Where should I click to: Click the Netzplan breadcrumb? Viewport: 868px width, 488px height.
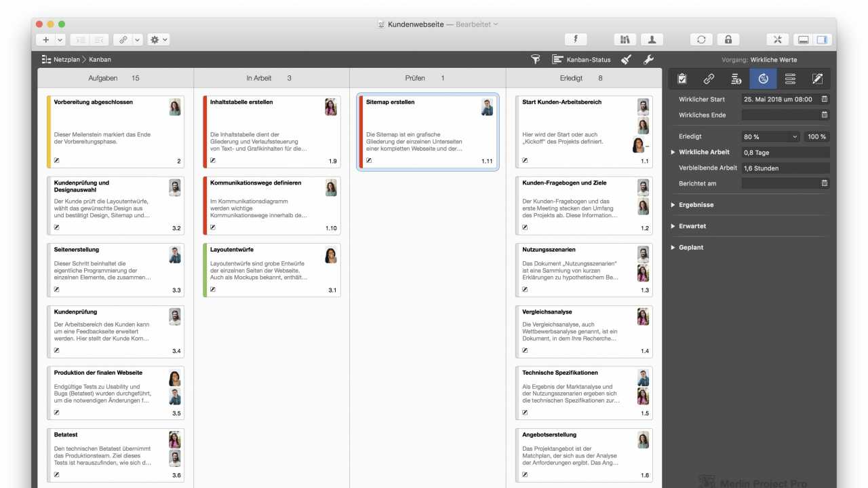[62, 60]
